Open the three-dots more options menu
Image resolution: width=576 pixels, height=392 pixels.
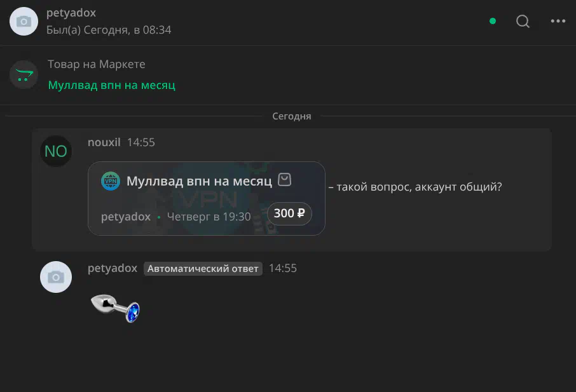click(x=558, y=21)
